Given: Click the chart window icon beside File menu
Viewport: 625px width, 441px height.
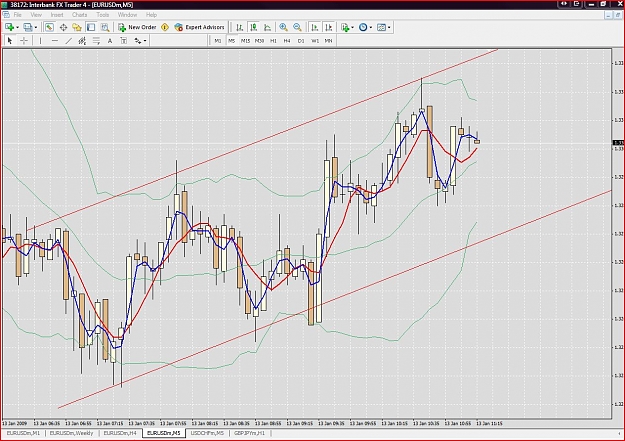Looking at the screenshot, I should pos(6,15).
